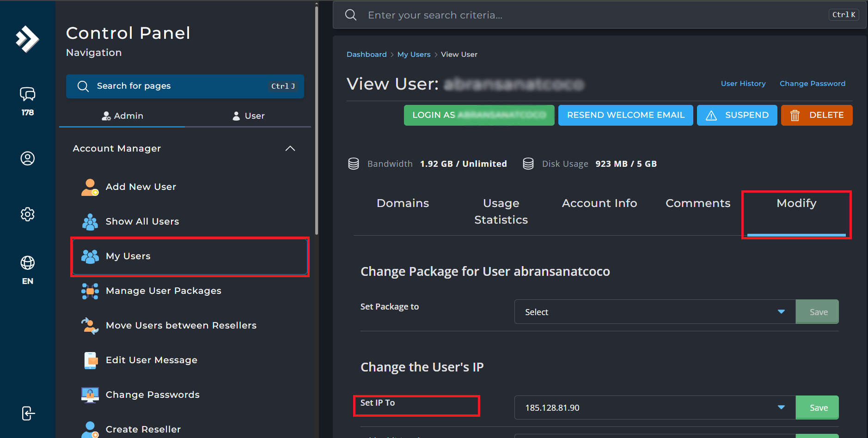Open the Usage Statistics tab
The image size is (868, 438).
click(x=501, y=212)
